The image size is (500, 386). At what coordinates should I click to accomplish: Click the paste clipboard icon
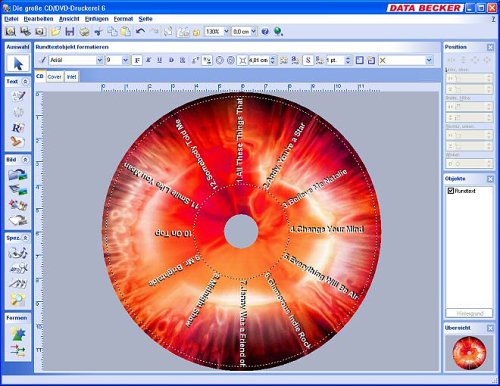tap(126, 32)
